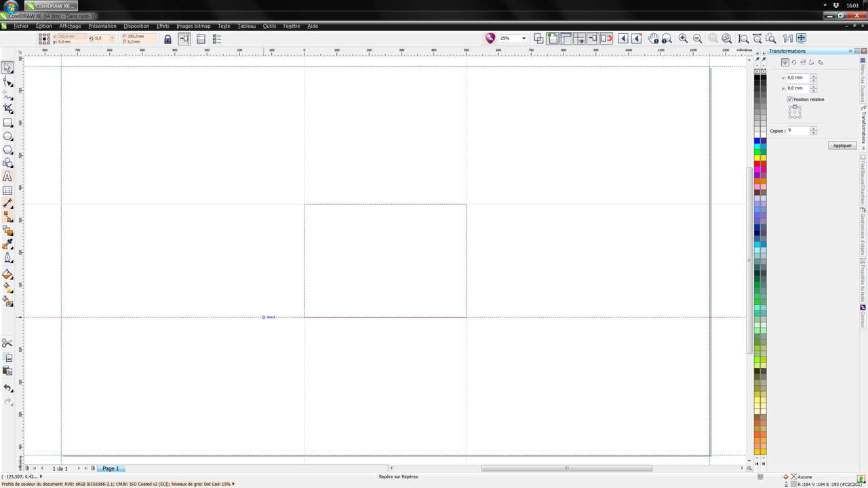Open the Édition menu
868x488 pixels.
[x=44, y=26]
